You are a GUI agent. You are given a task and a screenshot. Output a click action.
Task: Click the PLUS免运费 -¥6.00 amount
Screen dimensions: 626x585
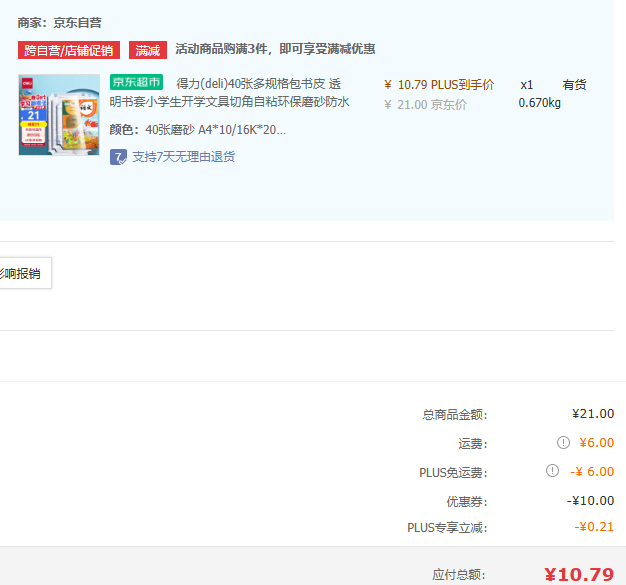592,471
